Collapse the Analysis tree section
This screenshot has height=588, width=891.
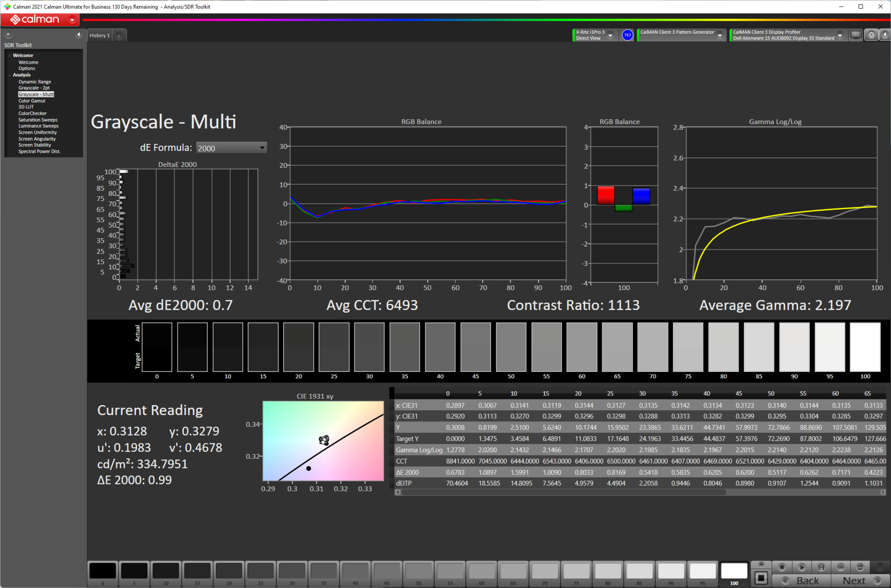click(10, 75)
